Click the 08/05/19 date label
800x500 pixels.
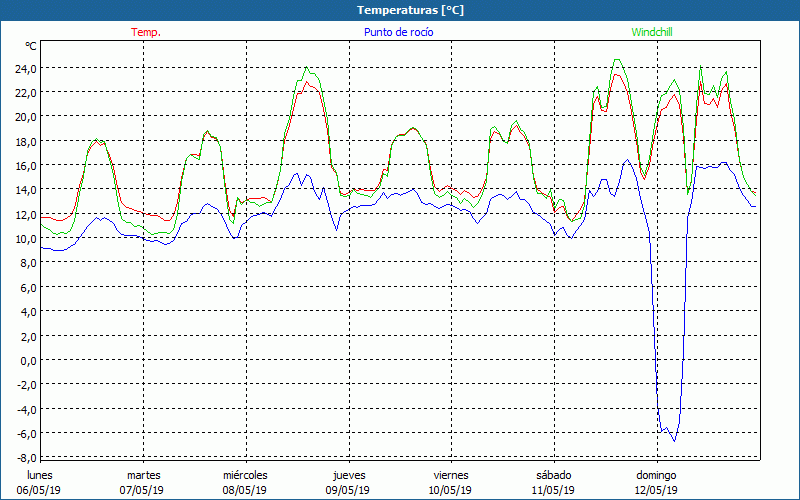coord(244,490)
